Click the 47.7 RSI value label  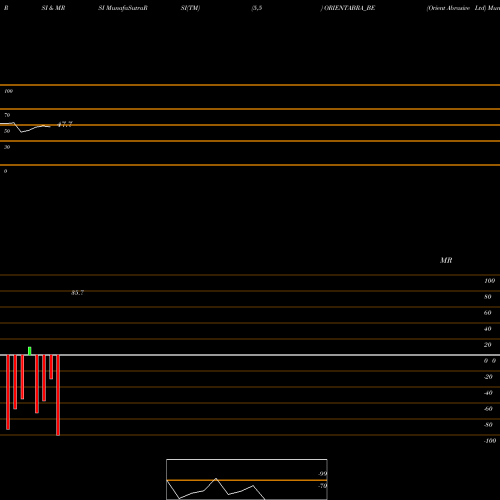click(65, 124)
